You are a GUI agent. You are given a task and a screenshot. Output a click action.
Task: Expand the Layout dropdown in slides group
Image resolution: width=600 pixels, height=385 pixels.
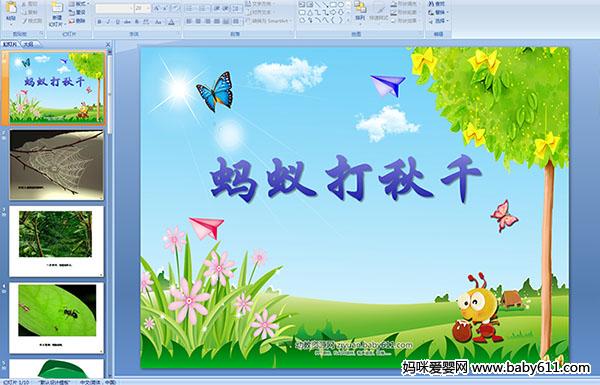click(78, 4)
